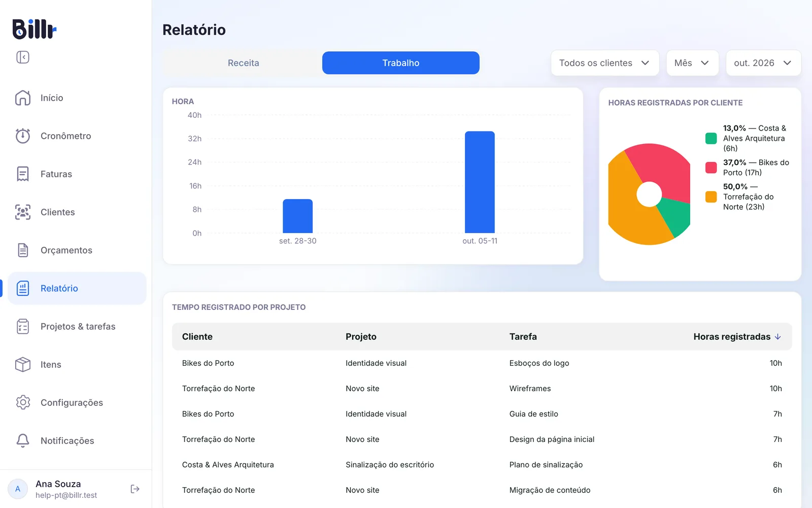Sort by Horas registradas column header

(x=732, y=337)
